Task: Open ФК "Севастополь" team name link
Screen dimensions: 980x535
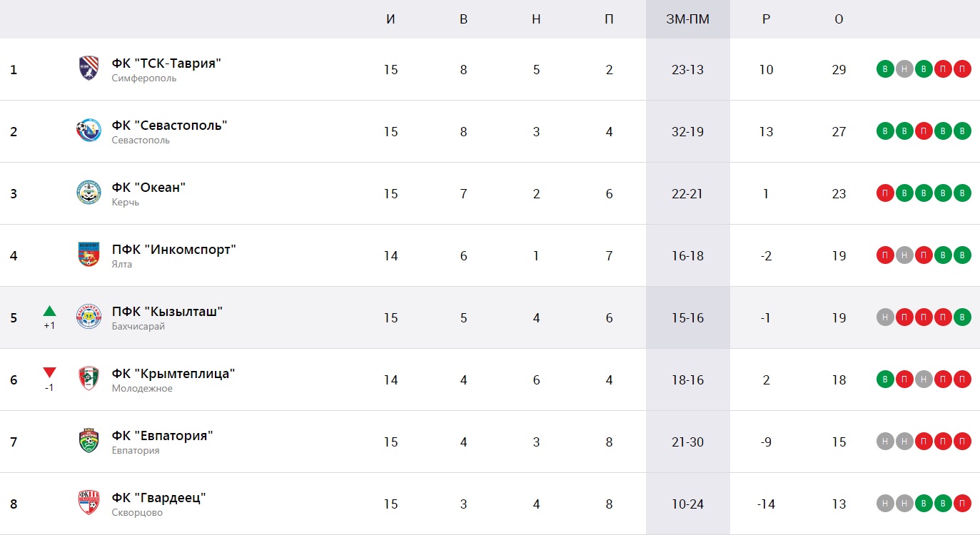Action: tap(169, 126)
